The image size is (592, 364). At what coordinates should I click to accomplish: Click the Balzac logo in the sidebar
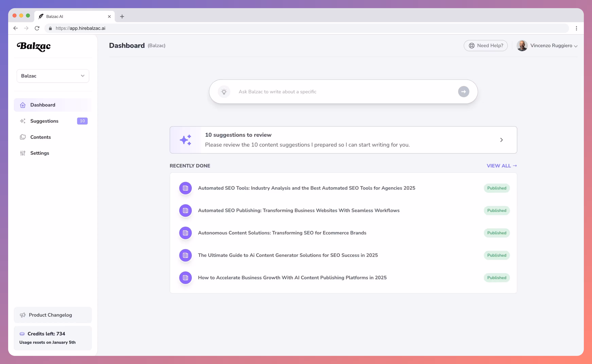(34, 46)
